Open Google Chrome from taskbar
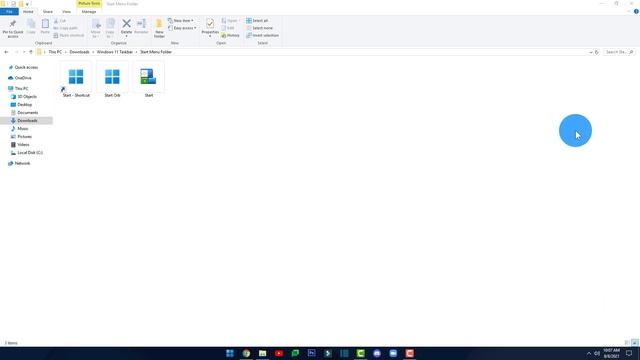The height and width of the screenshot is (360, 640). click(x=246, y=353)
